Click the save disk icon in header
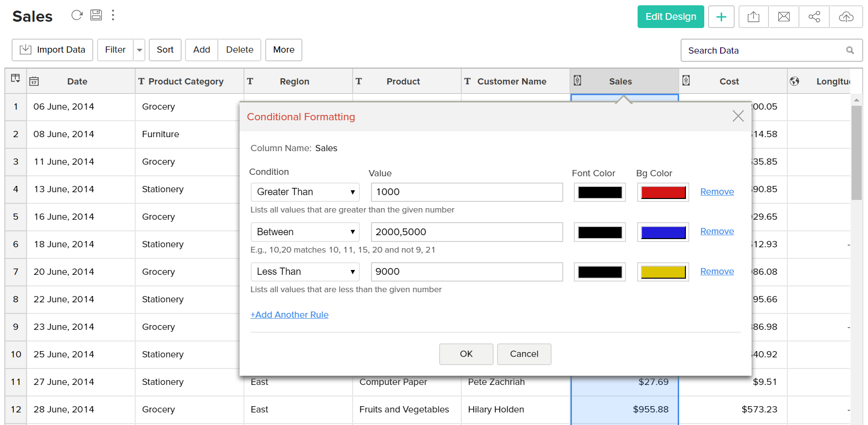The height and width of the screenshot is (425, 868). [96, 15]
